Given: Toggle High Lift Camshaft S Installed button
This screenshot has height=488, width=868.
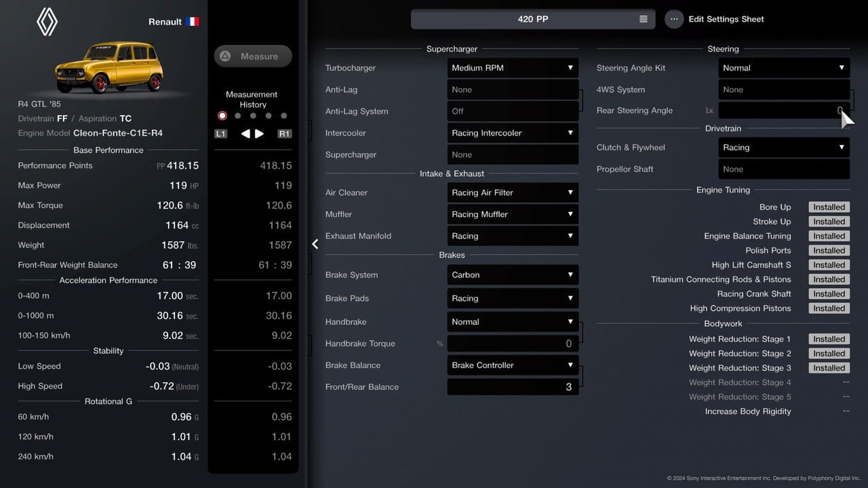Looking at the screenshot, I should [829, 265].
